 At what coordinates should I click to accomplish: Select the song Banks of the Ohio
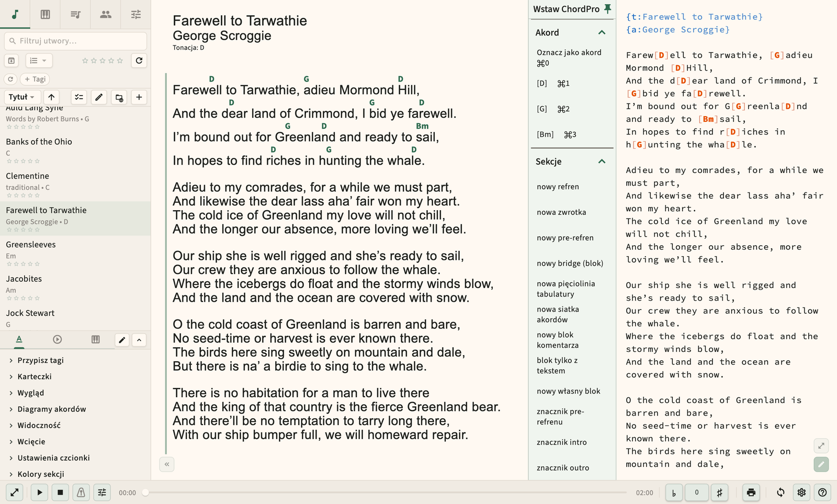pos(75,150)
